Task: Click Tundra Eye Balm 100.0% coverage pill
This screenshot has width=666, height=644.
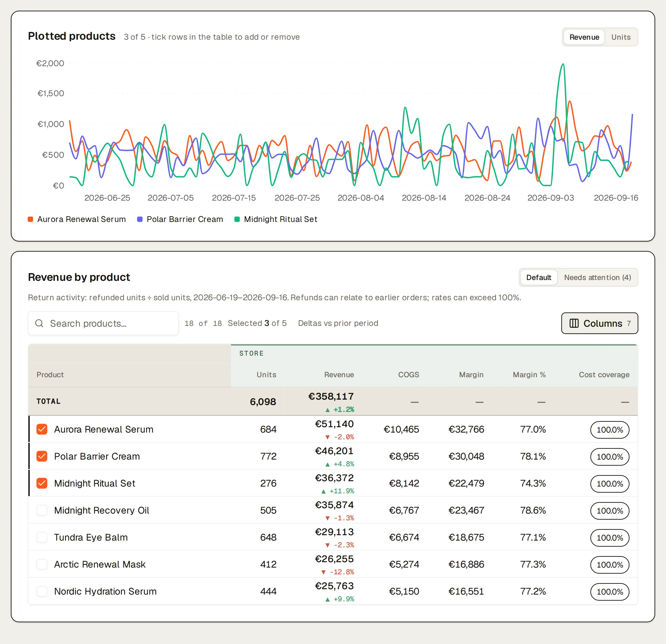Action: pyautogui.click(x=610, y=538)
